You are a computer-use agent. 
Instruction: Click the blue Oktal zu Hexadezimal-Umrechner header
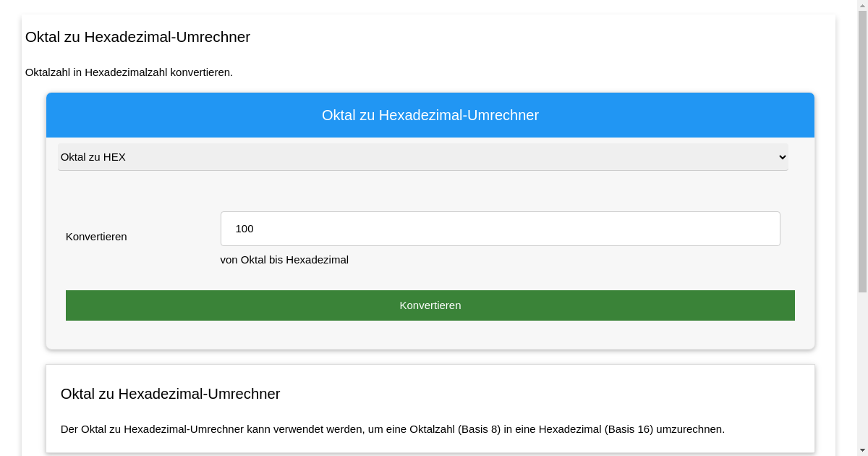[430, 115]
